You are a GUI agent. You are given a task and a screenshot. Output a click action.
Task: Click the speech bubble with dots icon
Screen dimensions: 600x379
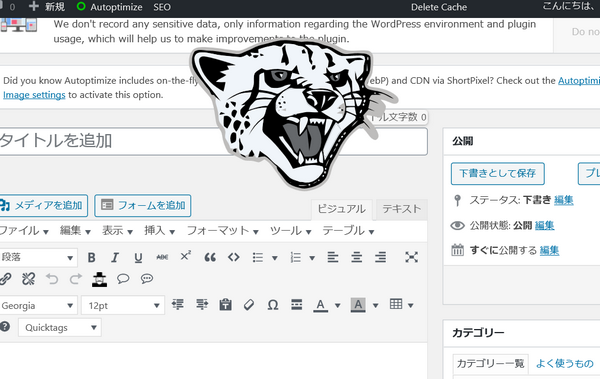147,278
